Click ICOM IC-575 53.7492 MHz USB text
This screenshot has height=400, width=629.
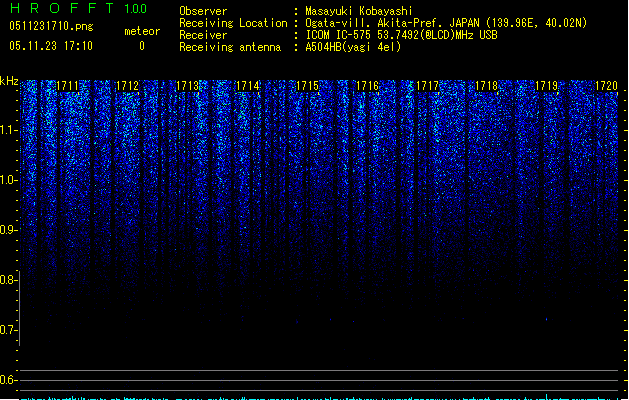(x=401, y=35)
